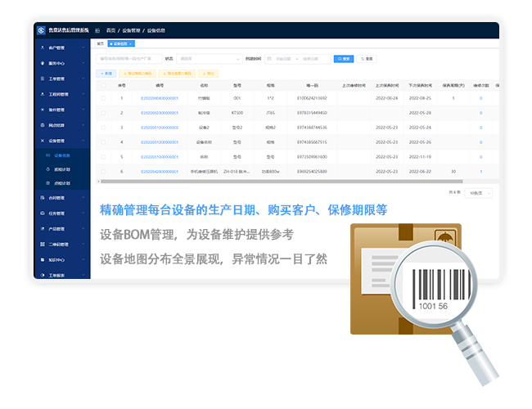Click the 设备管理 wrench icon in sidebar
This screenshot has width=532, height=409.
(x=42, y=140)
